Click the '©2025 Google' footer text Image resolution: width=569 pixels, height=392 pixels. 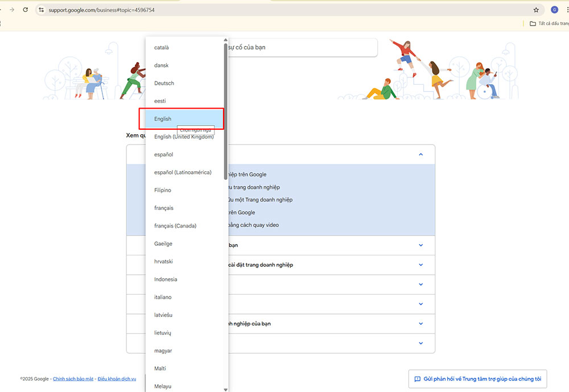tap(34, 379)
